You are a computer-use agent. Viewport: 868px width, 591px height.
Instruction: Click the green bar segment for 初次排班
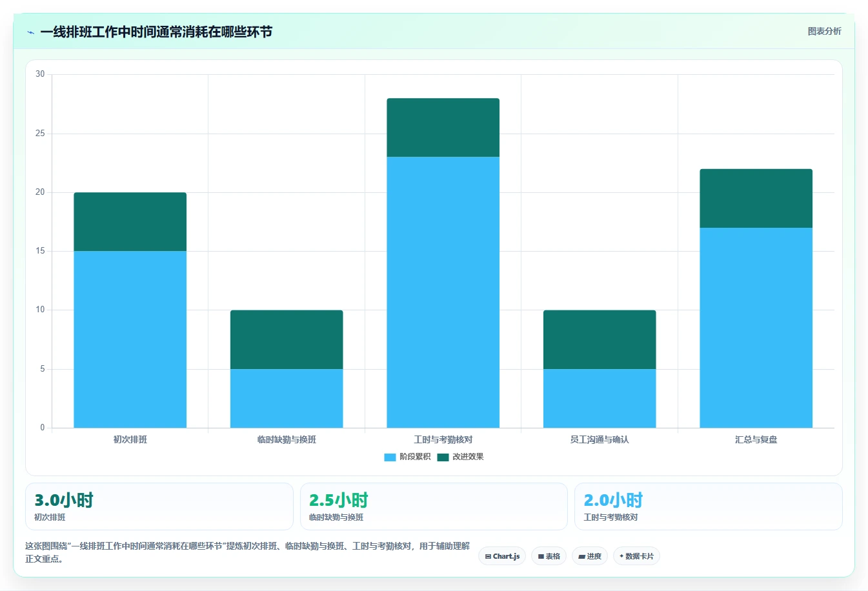click(x=130, y=222)
